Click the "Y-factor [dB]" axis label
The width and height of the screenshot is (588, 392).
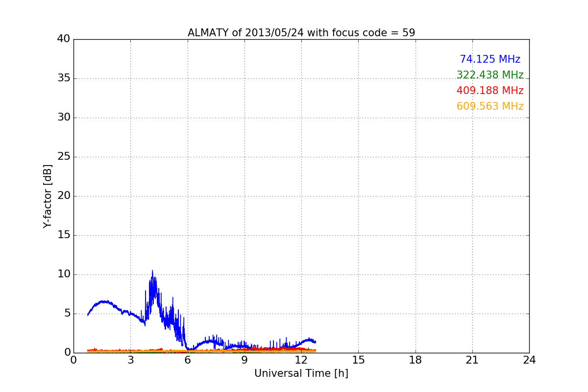pyautogui.click(x=48, y=196)
